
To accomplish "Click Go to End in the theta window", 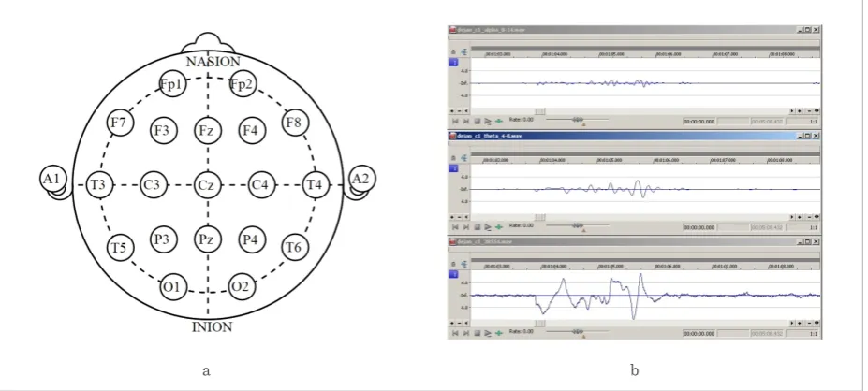I will (x=466, y=226).
